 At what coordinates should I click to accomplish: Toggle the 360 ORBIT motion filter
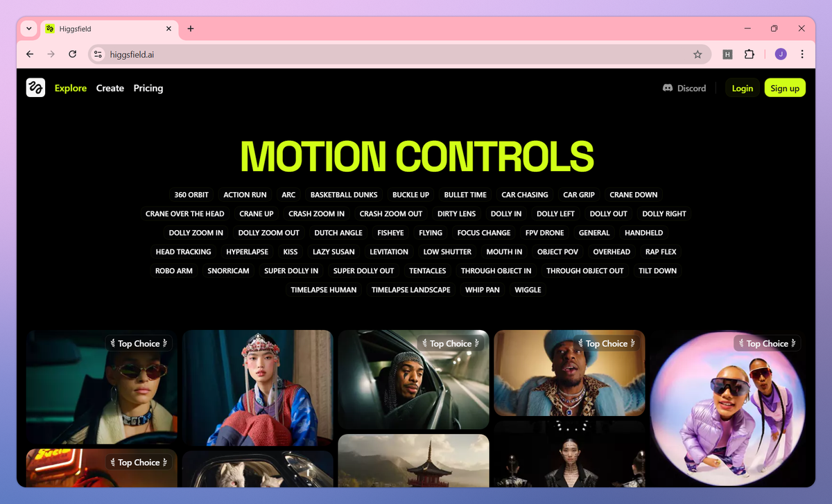[x=191, y=195]
